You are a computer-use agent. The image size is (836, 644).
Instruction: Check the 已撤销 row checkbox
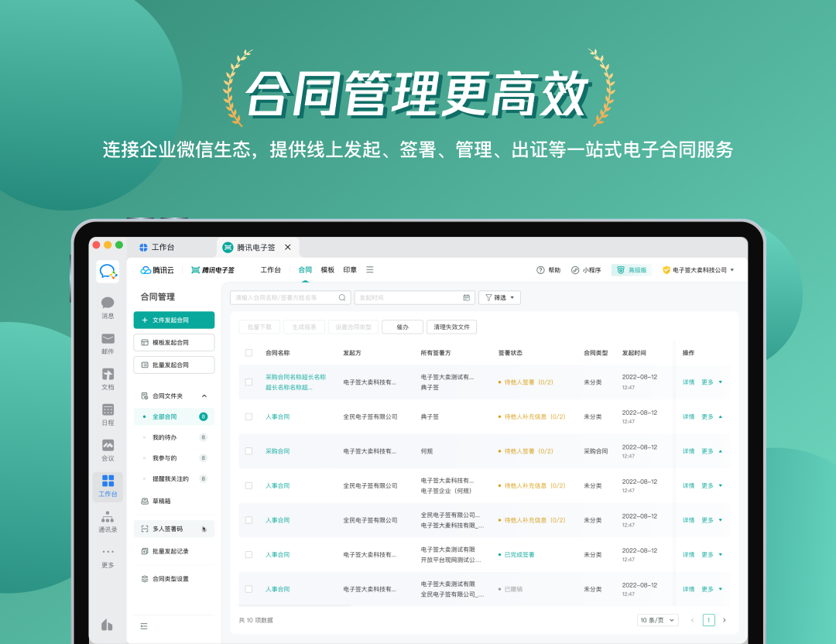point(248,589)
